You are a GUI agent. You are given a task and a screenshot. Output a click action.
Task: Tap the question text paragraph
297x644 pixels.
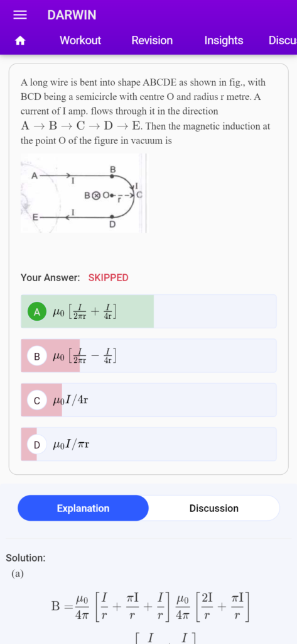click(x=146, y=111)
